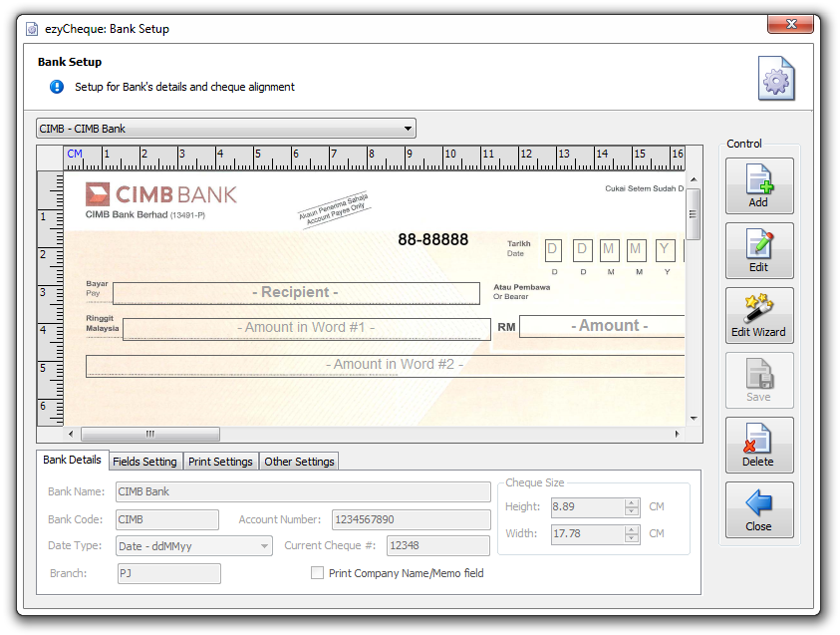Viewport: 840px width, 635px height.
Task: Toggle Print Company Name/Memo field checkbox
Action: pos(317,573)
